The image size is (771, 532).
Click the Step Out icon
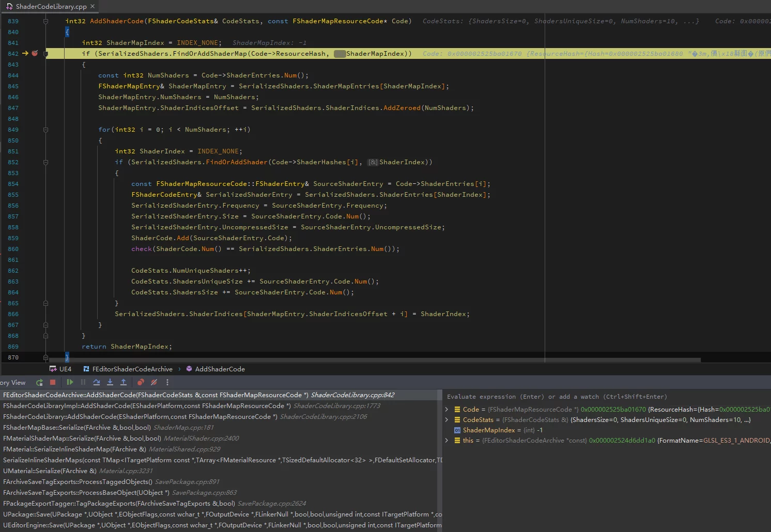point(124,383)
